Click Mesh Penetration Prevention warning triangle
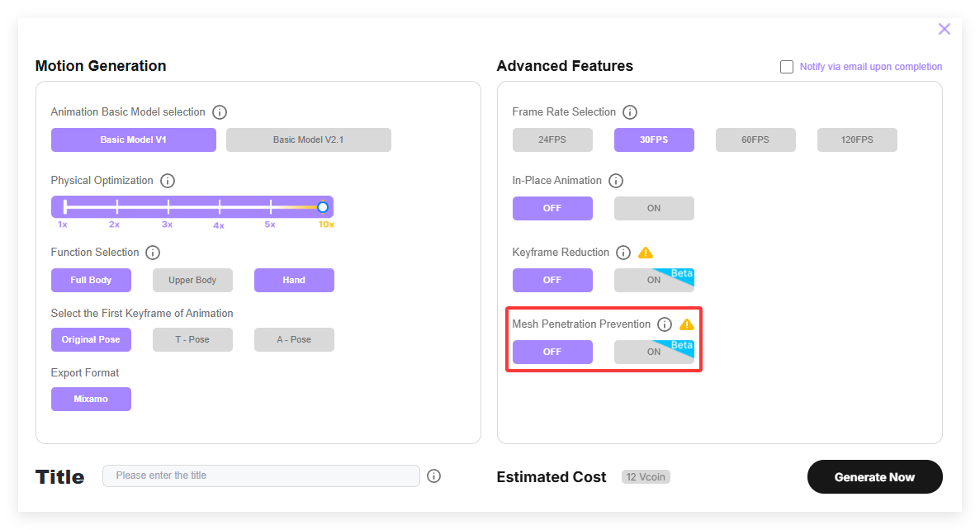Image resolution: width=980 pixels, height=530 pixels. pos(687,324)
